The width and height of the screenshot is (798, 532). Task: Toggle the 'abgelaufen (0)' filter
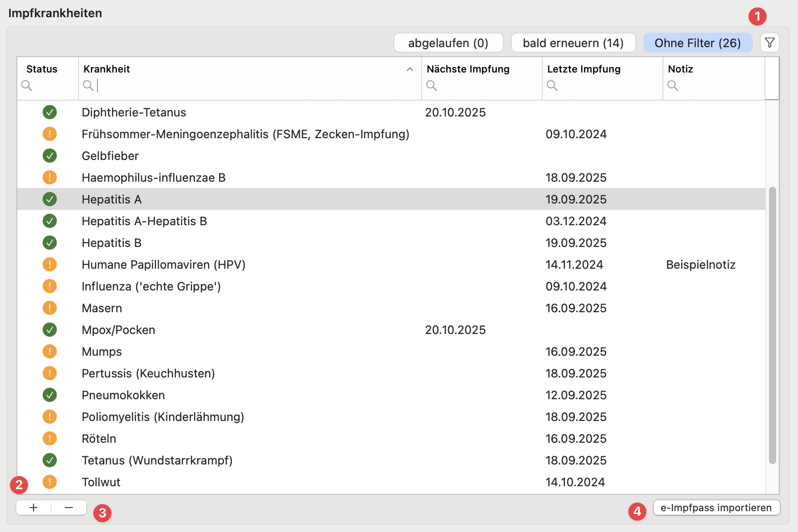(x=448, y=43)
